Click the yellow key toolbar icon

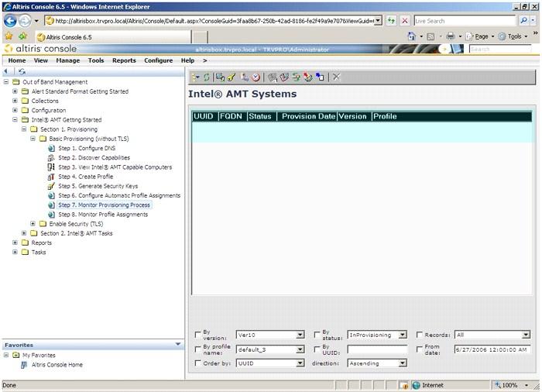click(x=232, y=77)
